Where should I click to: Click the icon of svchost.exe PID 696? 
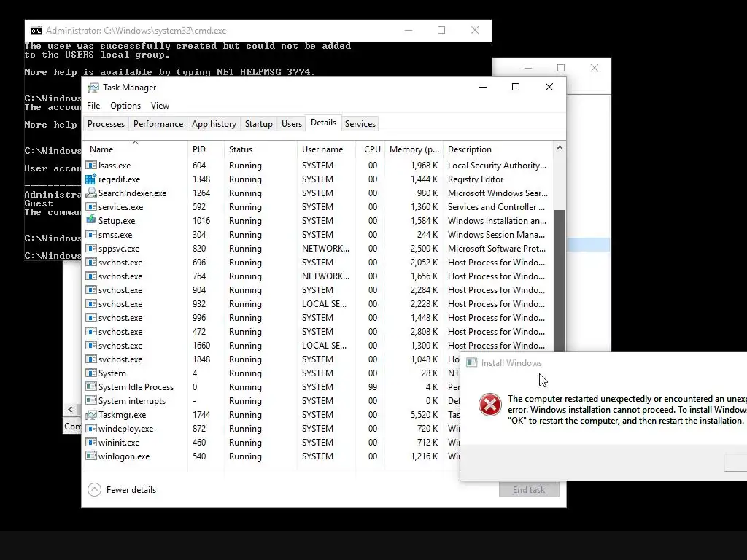point(90,262)
